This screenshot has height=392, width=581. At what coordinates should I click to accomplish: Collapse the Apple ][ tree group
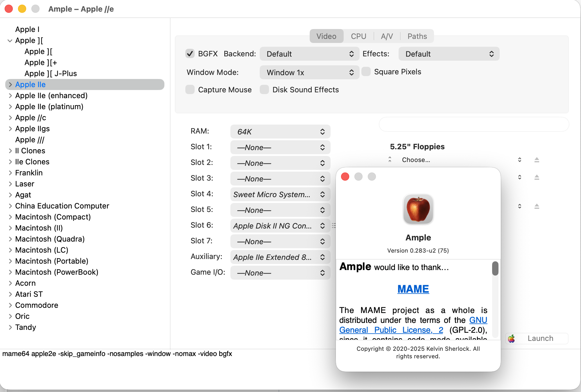pyautogui.click(x=10, y=41)
